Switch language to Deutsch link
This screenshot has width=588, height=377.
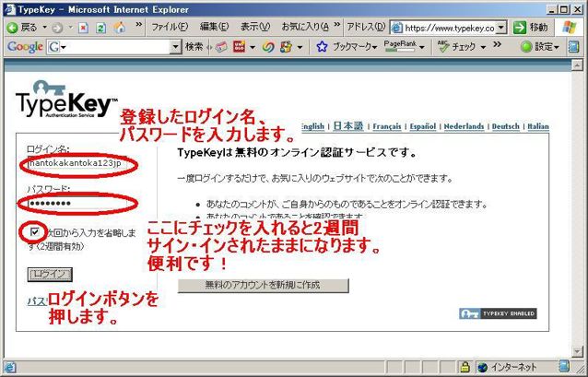[x=505, y=126]
